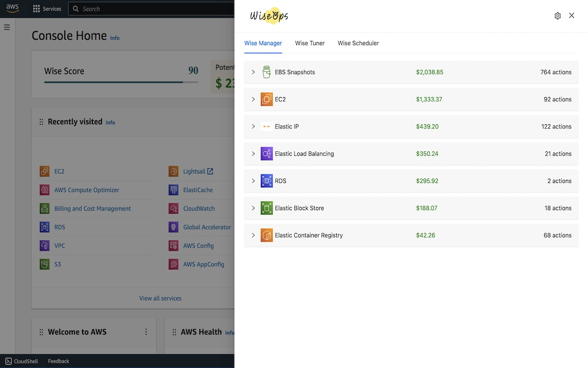Click the EC2 icon in WiseOps list
This screenshot has width=588, height=368.
[266, 99]
